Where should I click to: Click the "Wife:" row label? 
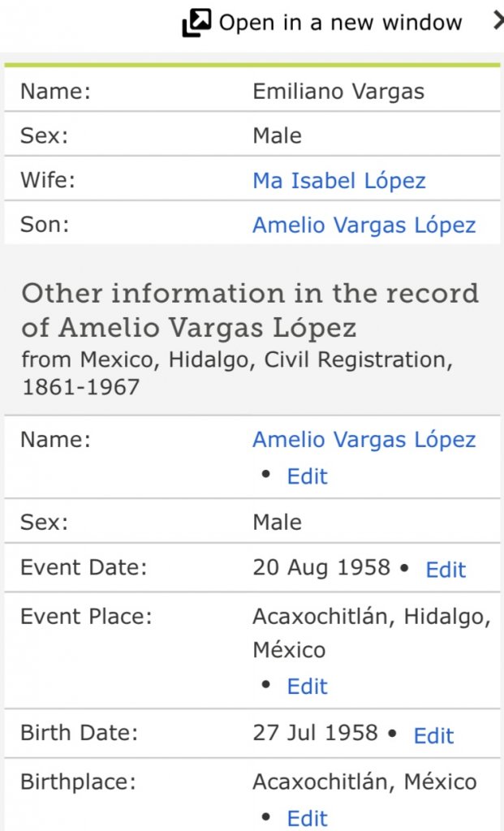(47, 180)
